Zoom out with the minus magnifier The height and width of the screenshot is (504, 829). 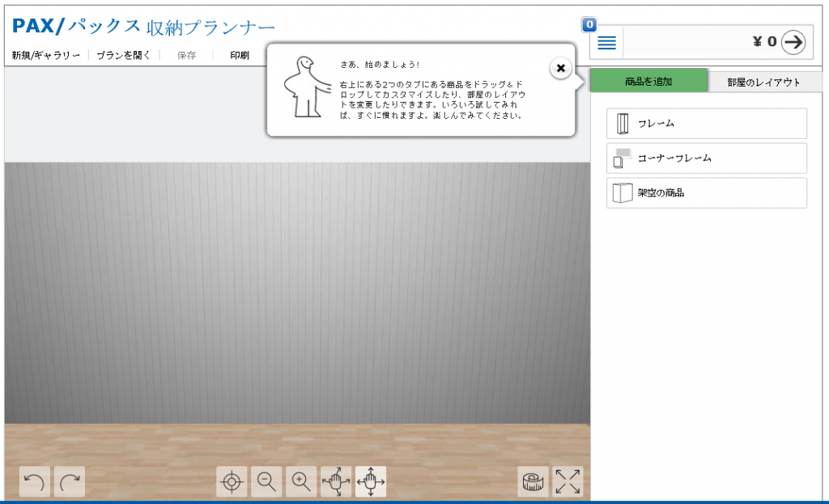pyautogui.click(x=266, y=481)
